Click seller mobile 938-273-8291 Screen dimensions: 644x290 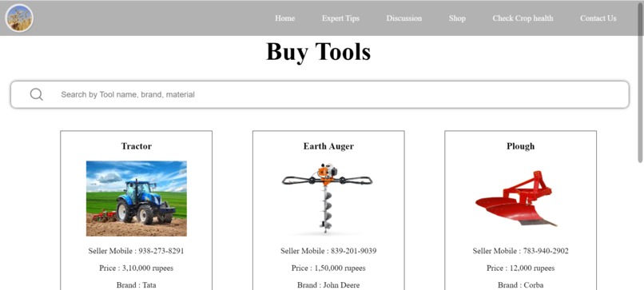(x=136, y=251)
